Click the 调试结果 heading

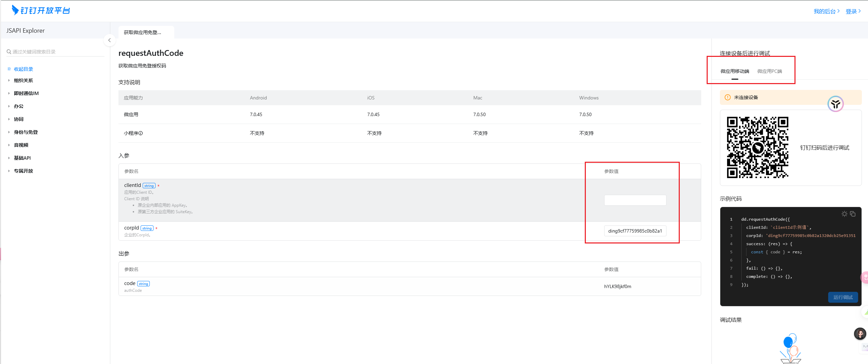click(x=730, y=320)
